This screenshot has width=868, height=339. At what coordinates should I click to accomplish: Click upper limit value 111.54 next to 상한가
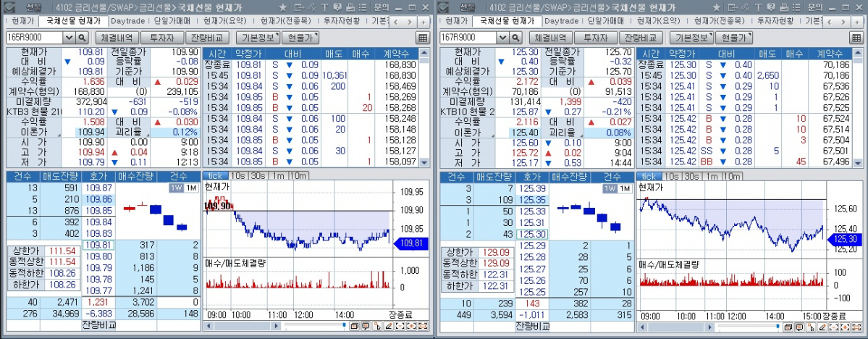pyautogui.click(x=62, y=251)
